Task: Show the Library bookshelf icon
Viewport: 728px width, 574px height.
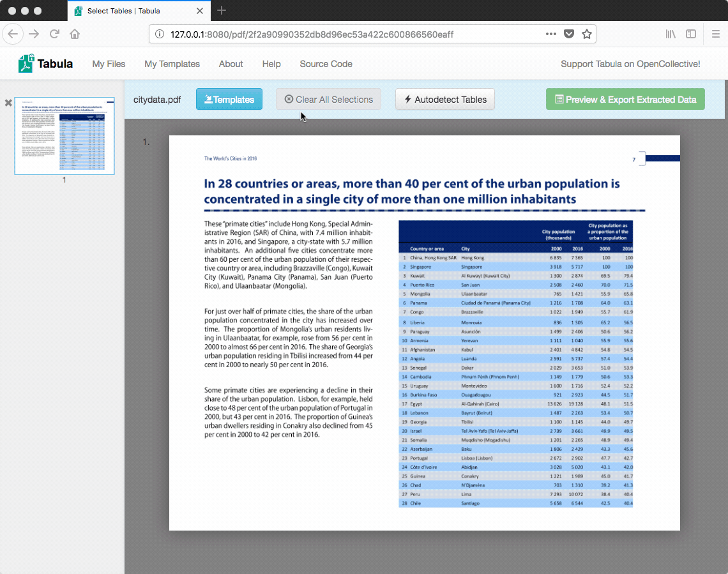Action: point(671,34)
